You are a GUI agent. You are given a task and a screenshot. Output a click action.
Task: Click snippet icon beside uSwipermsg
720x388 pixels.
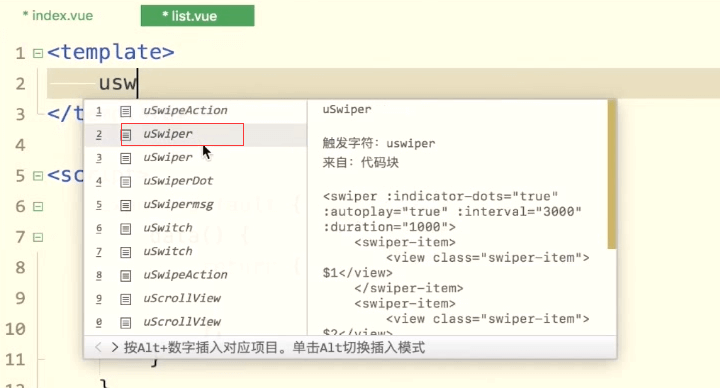[x=125, y=205]
